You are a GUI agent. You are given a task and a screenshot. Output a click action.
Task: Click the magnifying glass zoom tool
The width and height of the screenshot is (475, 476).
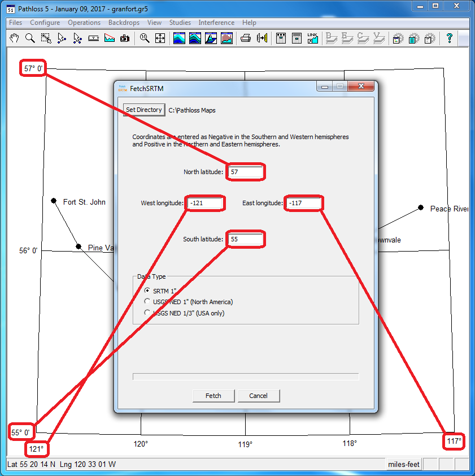pyautogui.click(x=30, y=38)
